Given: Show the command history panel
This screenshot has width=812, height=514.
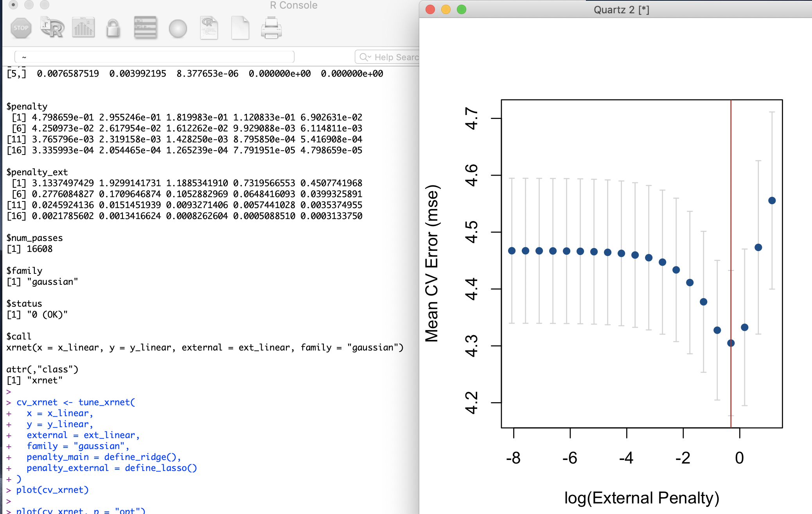Looking at the screenshot, I should tap(145, 28).
